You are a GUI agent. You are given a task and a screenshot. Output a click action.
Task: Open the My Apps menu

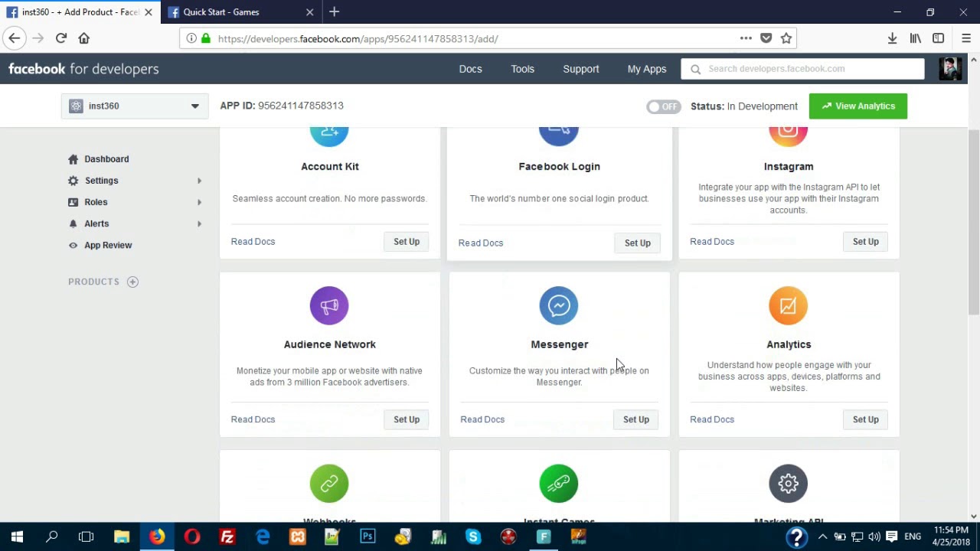[647, 69]
